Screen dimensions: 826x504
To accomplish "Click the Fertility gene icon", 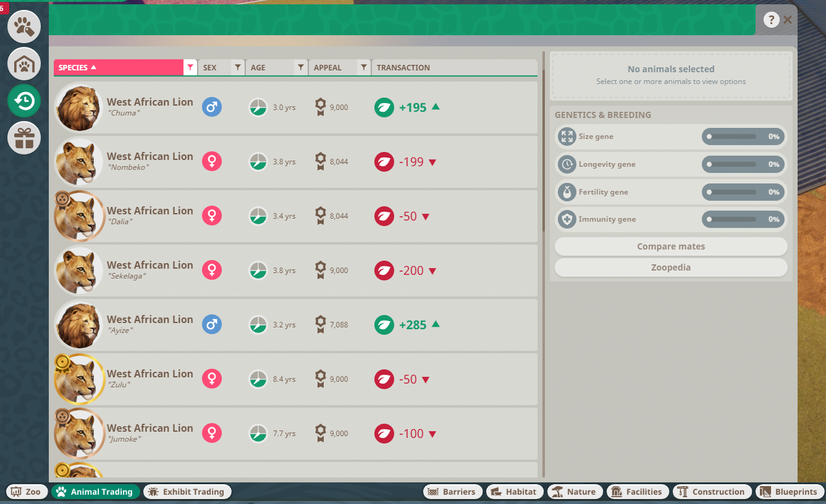I will point(567,192).
